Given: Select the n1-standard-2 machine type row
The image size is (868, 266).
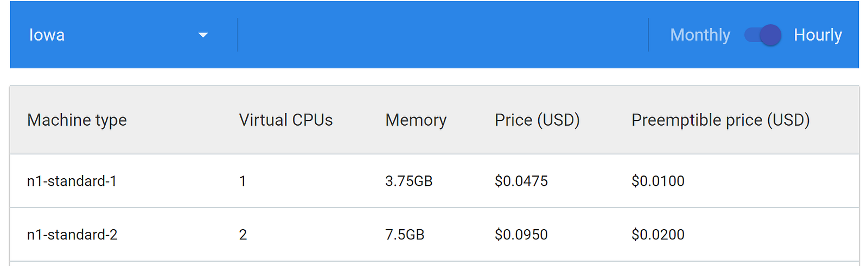Looking at the screenshot, I should click(435, 235).
